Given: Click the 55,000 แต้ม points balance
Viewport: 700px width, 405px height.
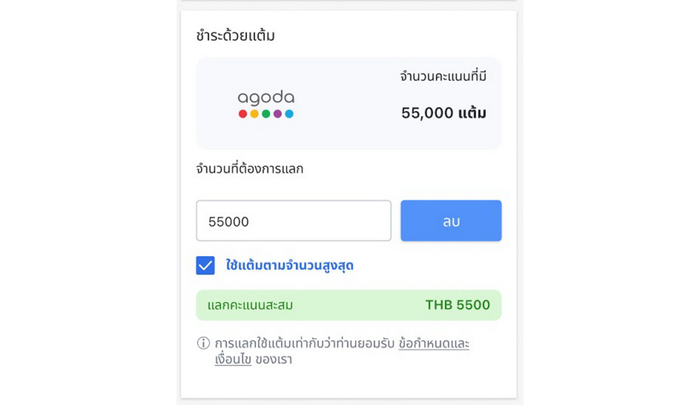Looking at the screenshot, I should point(443,113).
